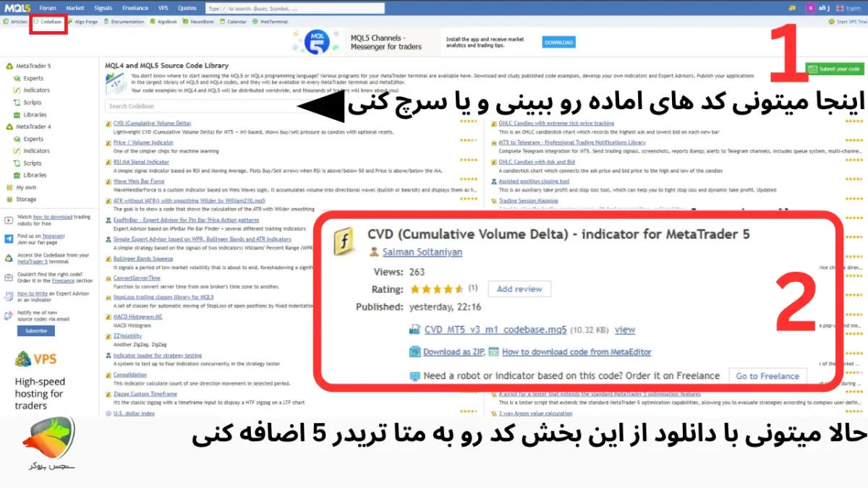Select MetaTrader 4 in the sidebar
868x488 pixels.
[28, 127]
